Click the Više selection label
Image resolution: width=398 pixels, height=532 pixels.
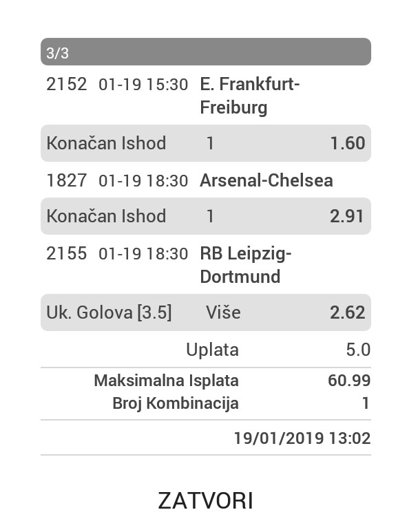pyautogui.click(x=223, y=312)
